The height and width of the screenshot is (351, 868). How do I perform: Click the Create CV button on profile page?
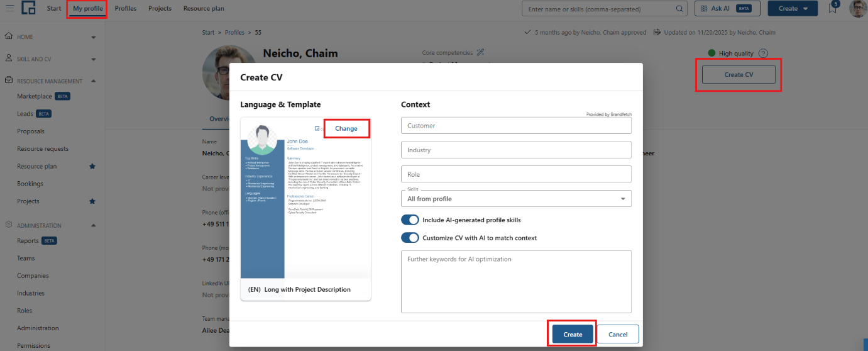[739, 74]
